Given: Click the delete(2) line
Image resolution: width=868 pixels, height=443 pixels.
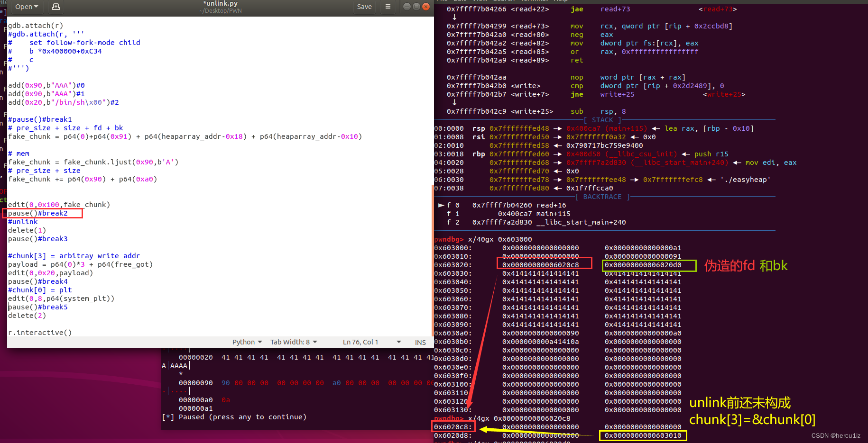Looking at the screenshot, I should [x=27, y=316].
